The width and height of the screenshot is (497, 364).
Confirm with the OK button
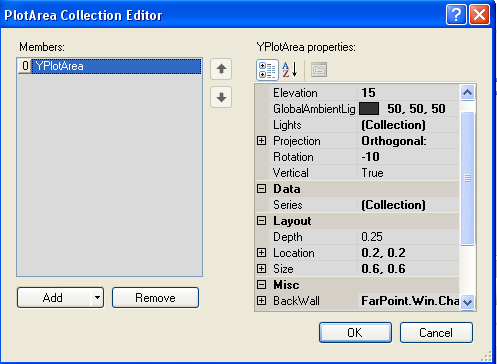click(x=355, y=332)
